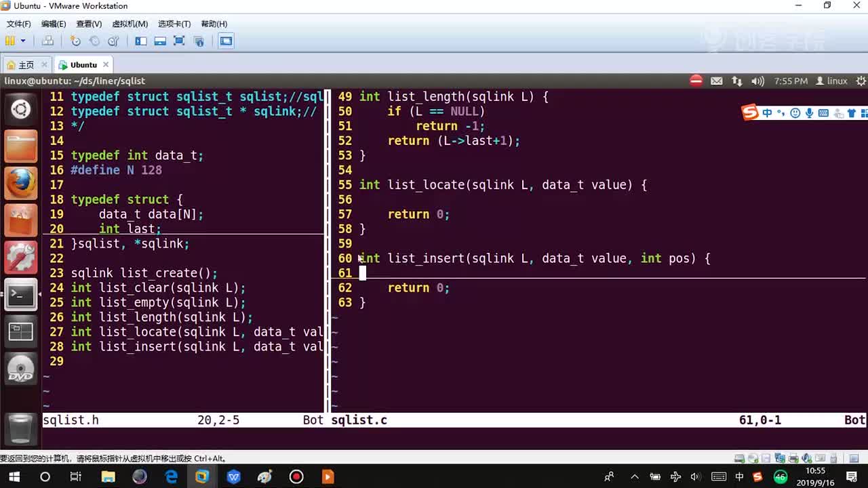Open the Sogou soft keyboard icon
868x488 pixels.
(823, 113)
